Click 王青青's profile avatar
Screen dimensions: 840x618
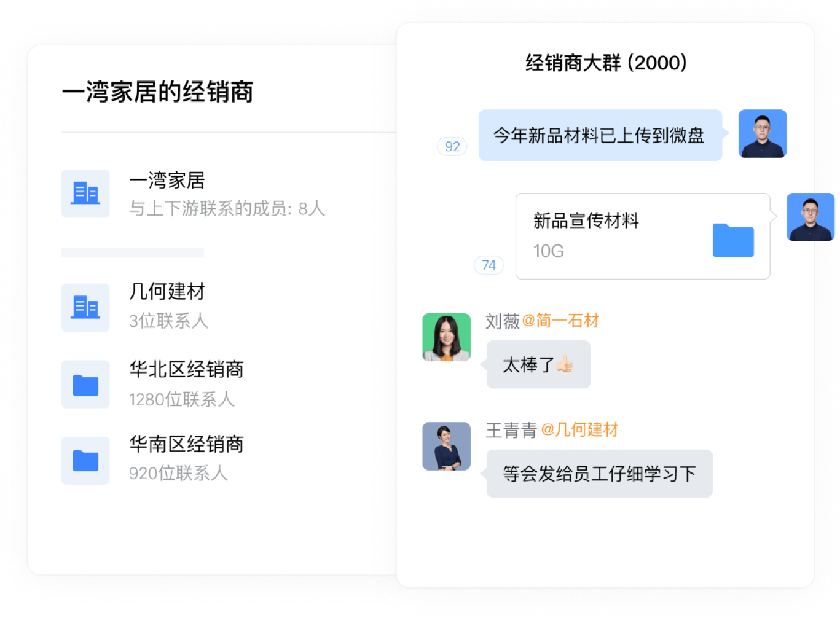(447, 446)
